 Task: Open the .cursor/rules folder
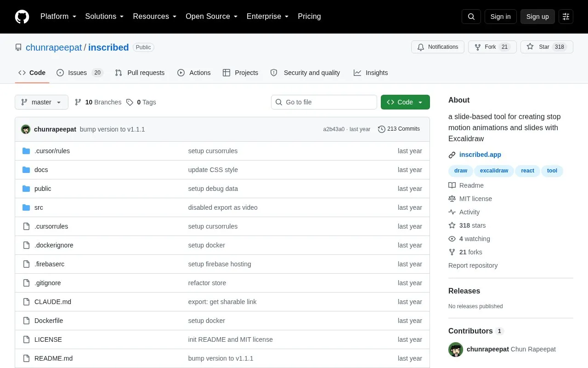52,151
